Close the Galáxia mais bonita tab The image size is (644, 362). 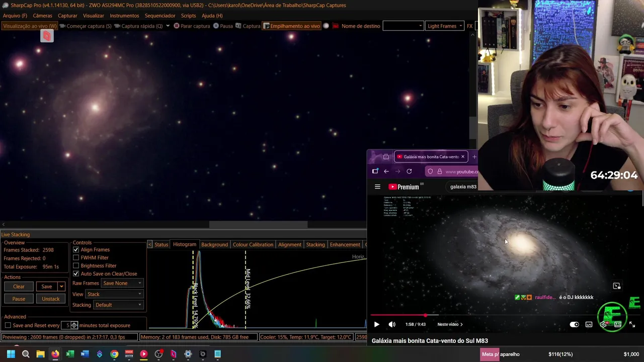pos(463,157)
